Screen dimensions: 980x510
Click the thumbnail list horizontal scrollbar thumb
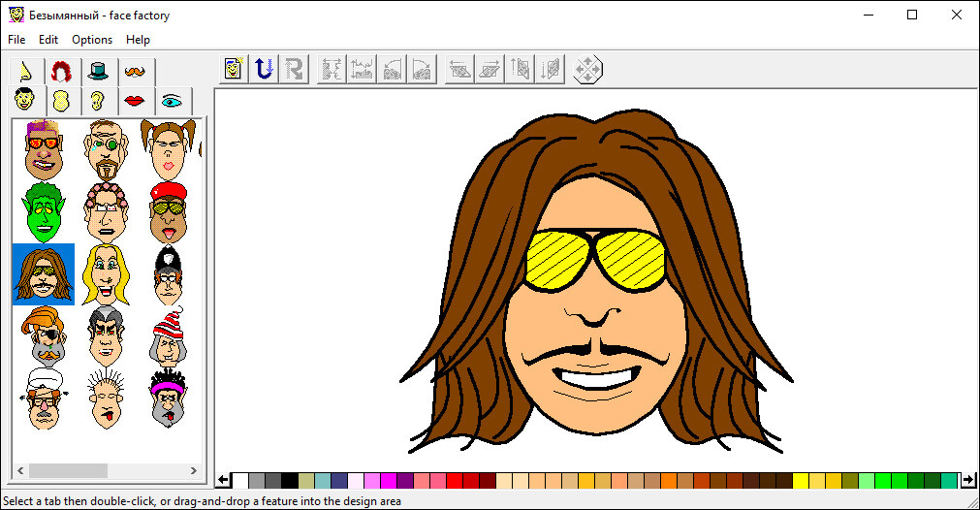68,470
